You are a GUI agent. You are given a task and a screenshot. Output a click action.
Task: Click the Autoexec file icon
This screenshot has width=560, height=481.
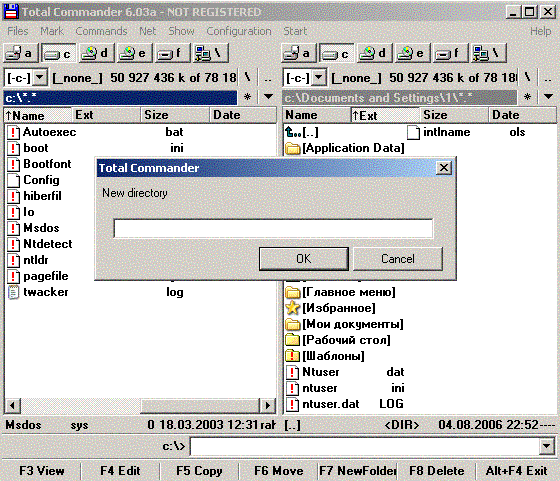(x=13, y=132)
